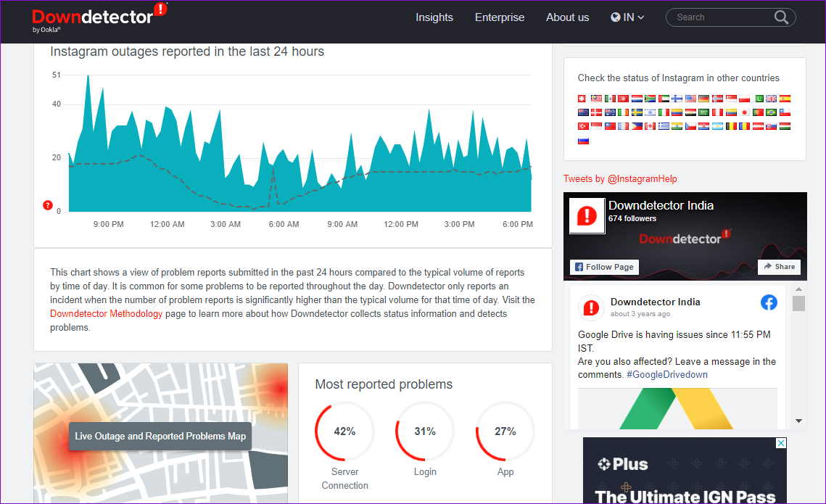Click the red question mark chart help icon
The height and width of the screenshot is (504, 826).
[47, 205]
